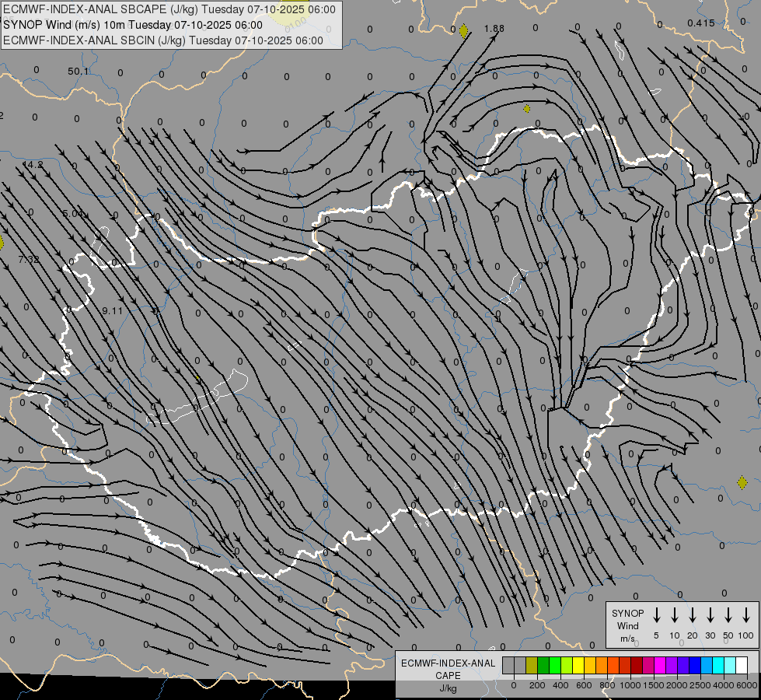Click the SBCAPE layer title line
Viewport: 761px width, 700px height.
tap(170, 9)
